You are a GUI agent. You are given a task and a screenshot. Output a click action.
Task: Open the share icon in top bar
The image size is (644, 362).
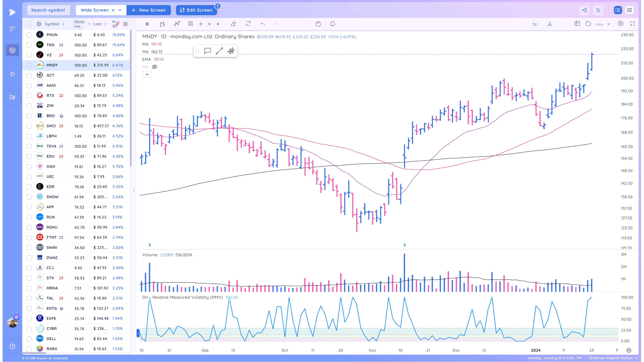[x=584, y=10]
